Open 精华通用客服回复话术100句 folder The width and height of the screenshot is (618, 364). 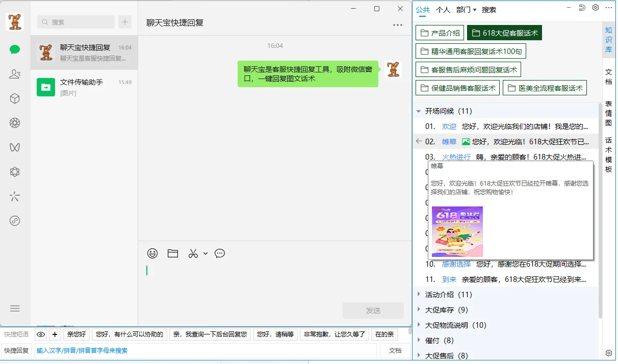tap(471, 51)
